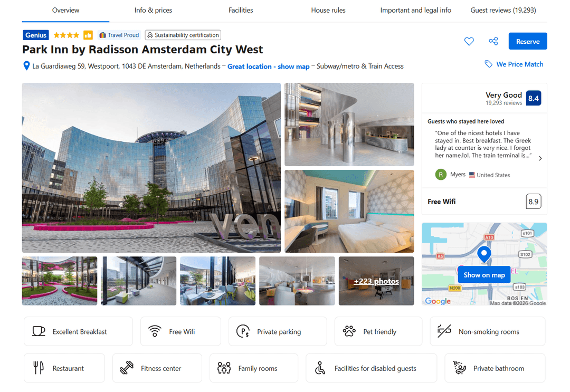This screenshot has height=392, width=570.
Task: Click the 8.9 Free Wifi score
Action: (533, 201)
